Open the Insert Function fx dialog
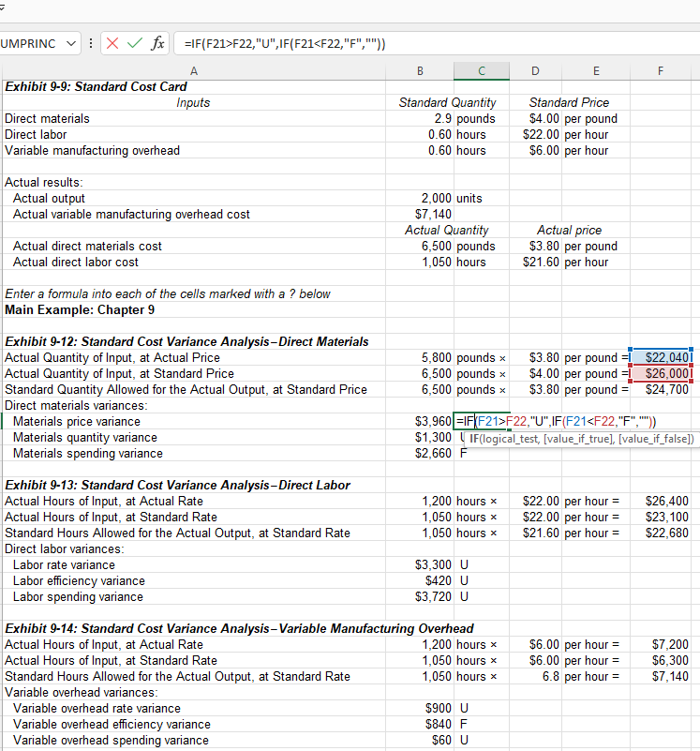 tap(157, 43)
